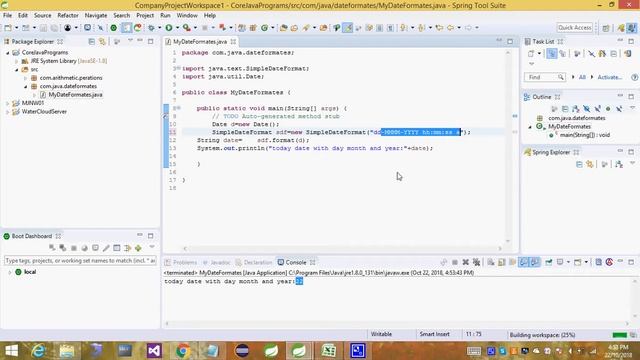Viewport: 640px width, 360px height.
Task: Click the All filter link in Task List
Action: [x=582, y=77]
